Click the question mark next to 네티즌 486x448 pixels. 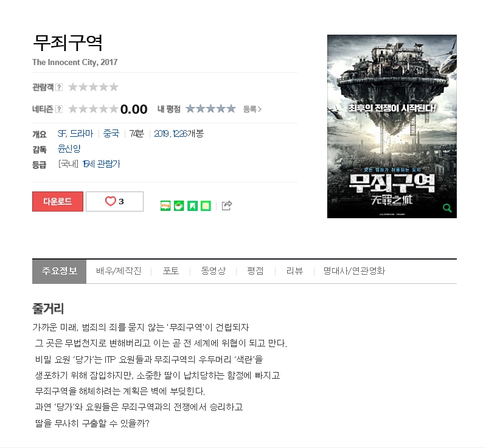tap(59, 109)
